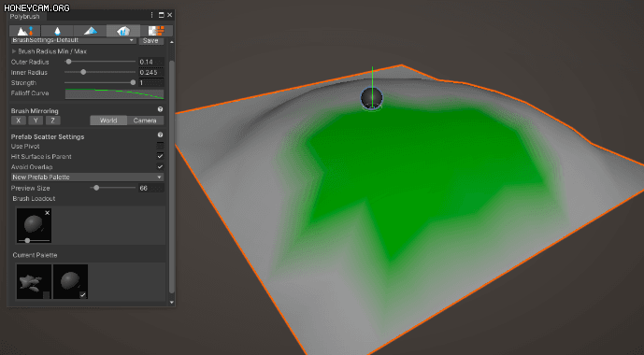The height and width of the screenshot is (355, 644).
Task: Click the Outer Radius slider handle
Action: pyautogui.click(x=68, y=62)
